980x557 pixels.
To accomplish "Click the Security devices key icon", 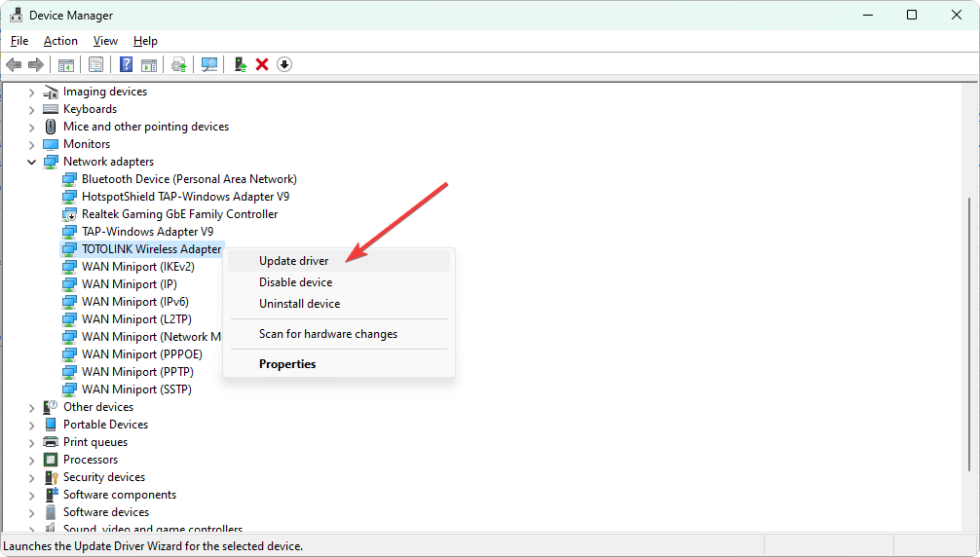I will click(51, 477).
